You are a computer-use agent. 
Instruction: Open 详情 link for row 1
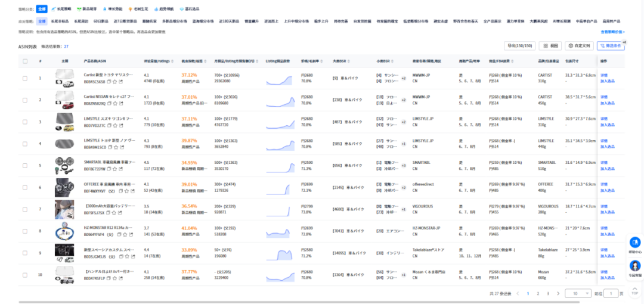tap(603, 76)
